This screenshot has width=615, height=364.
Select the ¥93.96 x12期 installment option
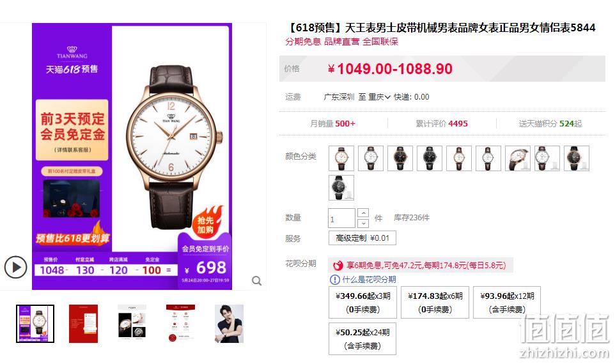[507, 302]
